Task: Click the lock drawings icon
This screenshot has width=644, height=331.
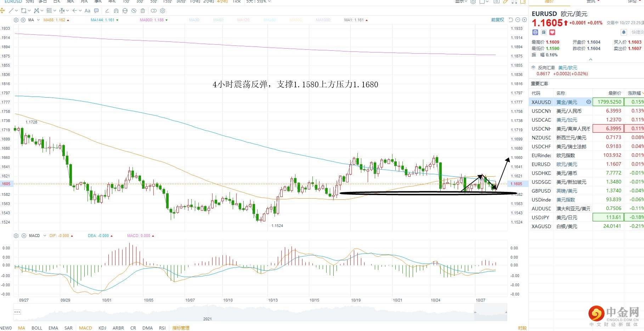Action: point(125,11)
